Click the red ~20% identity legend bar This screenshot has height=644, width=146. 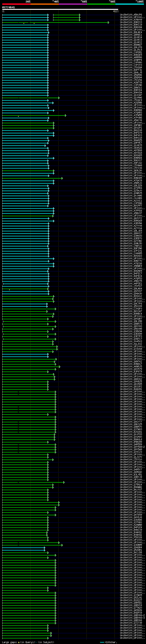coord(16,4)
